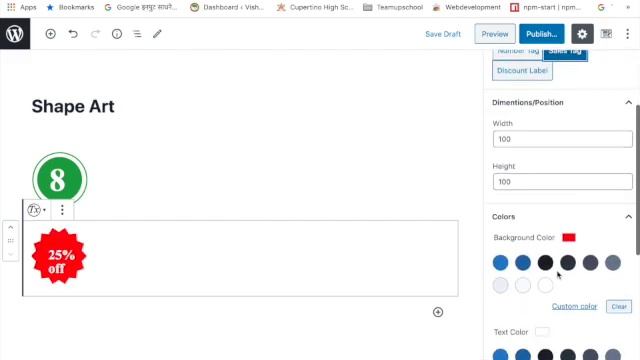Toggle the settings gear sidebar
This screenshot has width=640, height=360.
click(x=582, y=34)
